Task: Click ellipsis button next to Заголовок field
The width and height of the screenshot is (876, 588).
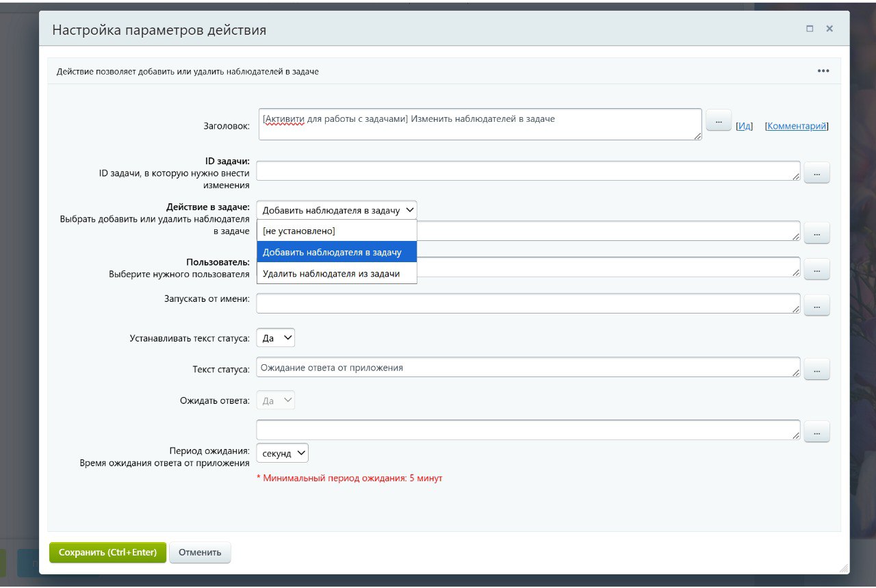Action: point(719,120)
